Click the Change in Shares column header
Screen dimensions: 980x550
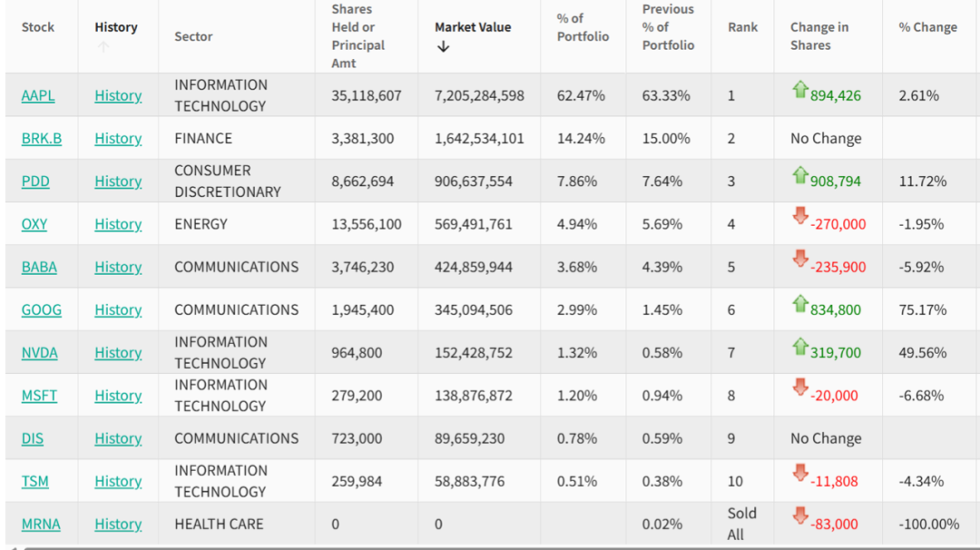click(x=821, y=36)
